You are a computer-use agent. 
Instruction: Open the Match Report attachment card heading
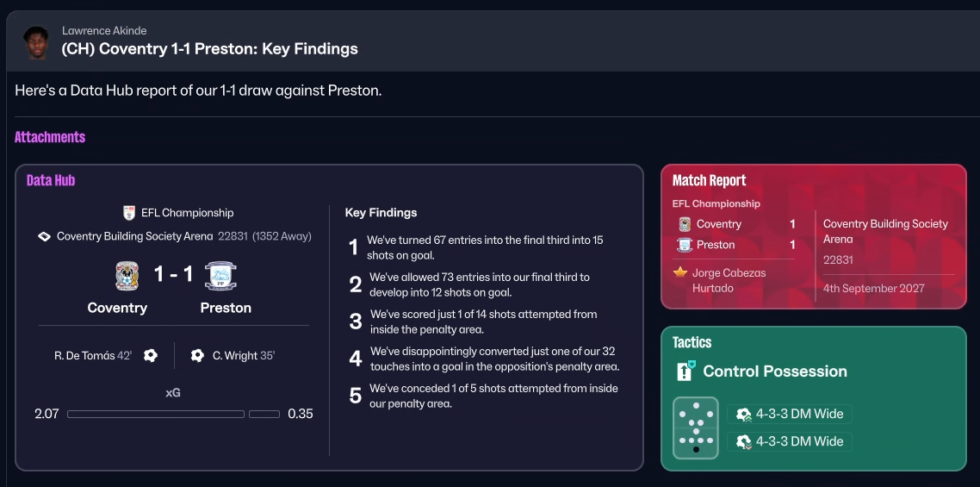709,181
